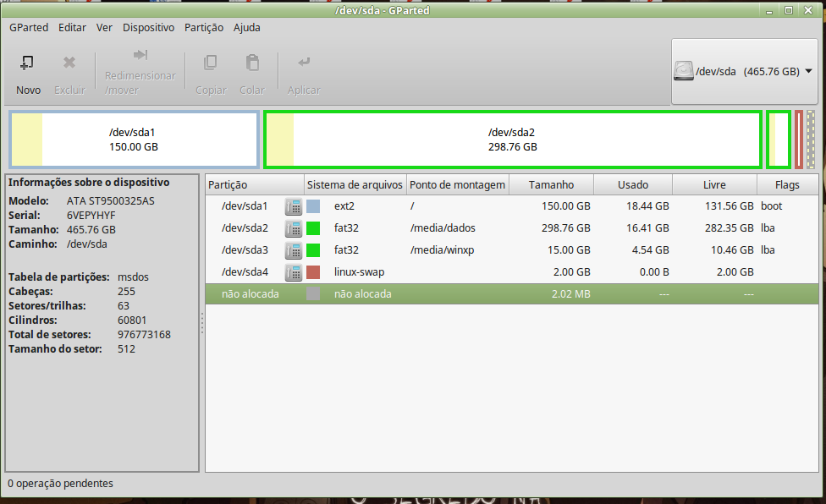
Task: Open the Ver menu
Action: point(104,27)
